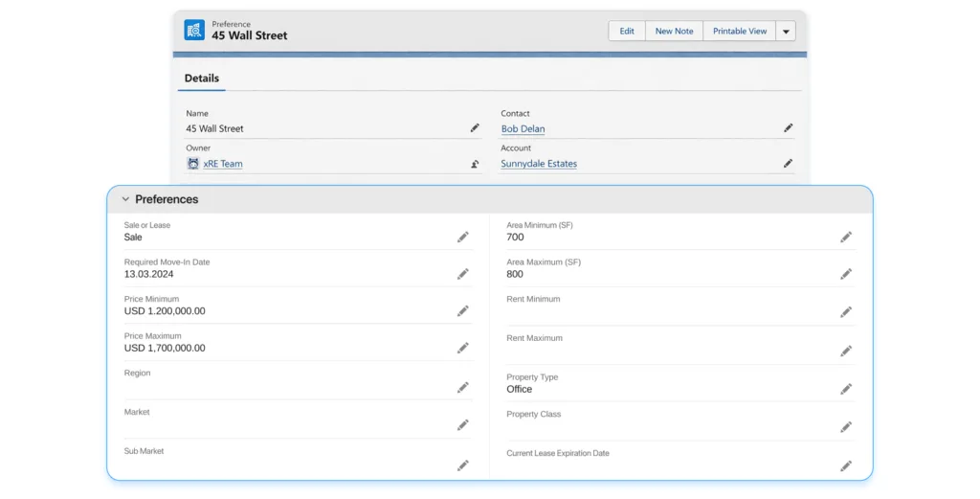The height and width of the screenshot is (499, 980).
Task: Change the Owner using the change-owner icon
Action: pyautogui.click(x=475, y=164)
